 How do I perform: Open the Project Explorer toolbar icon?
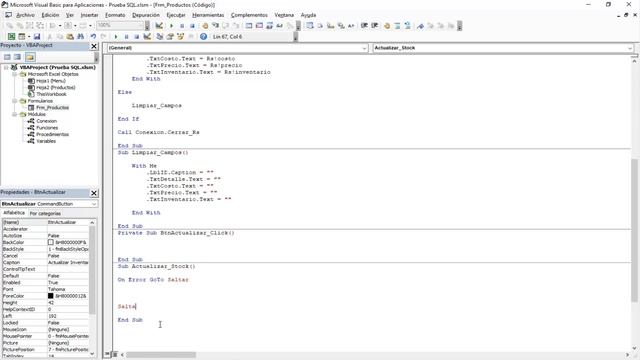160,36
